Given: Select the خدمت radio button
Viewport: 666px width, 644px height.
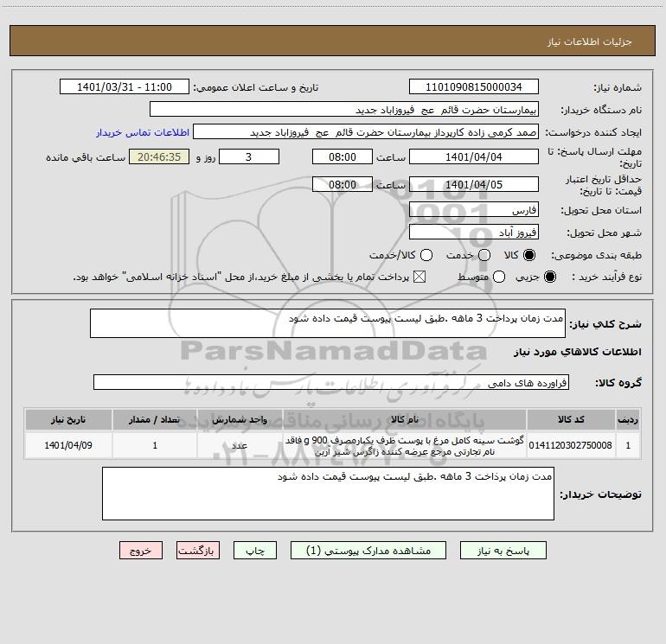Looking at the screenshot, I should click(x=484, y=255).
